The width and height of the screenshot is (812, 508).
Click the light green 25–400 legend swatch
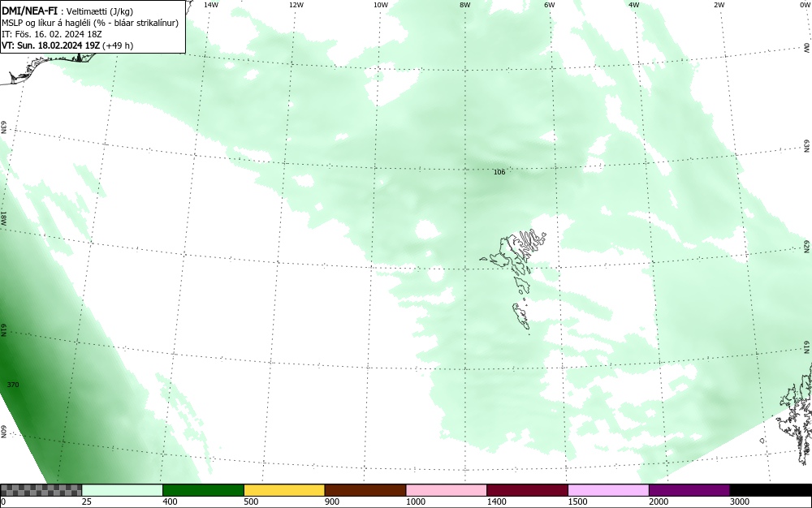tap(123, 490)
